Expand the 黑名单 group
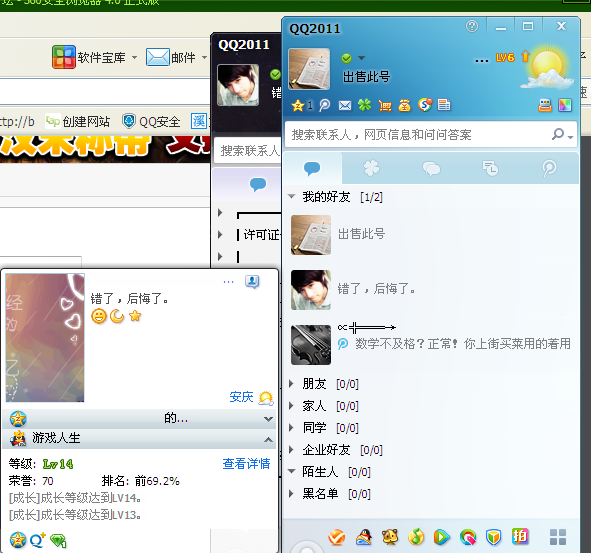Viewport: 591px width, 553px height. tap(291, 493)
